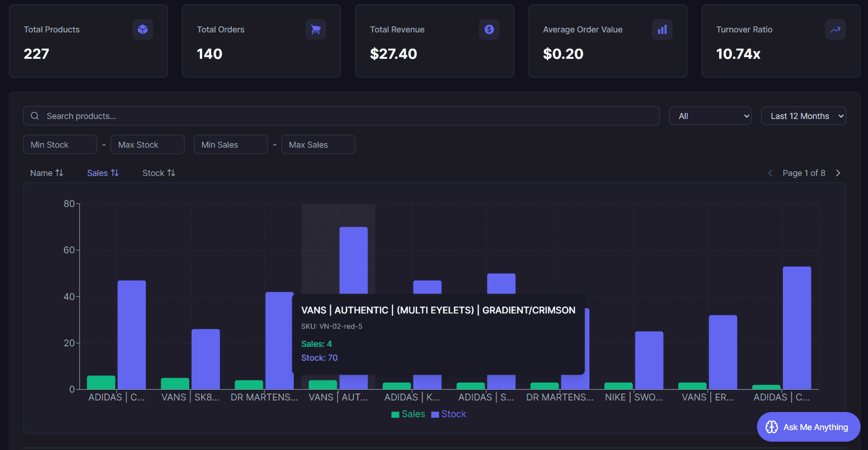This screenshot has height=450, width=868.
Task: Click the previous page arrow
Action: [769, 173]
